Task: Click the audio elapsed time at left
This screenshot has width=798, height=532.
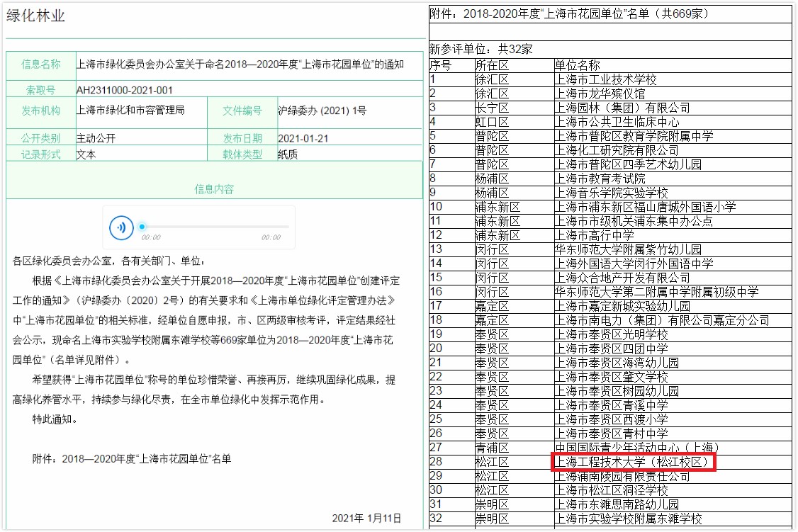Action: click(x=151, y=238)
